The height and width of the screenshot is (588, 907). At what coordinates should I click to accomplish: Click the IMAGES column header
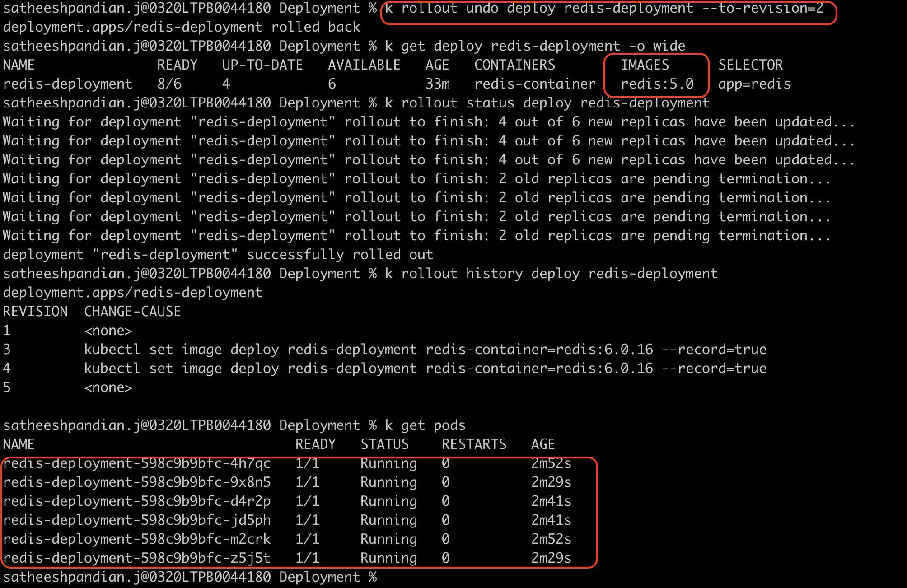(x=645, y=65)
